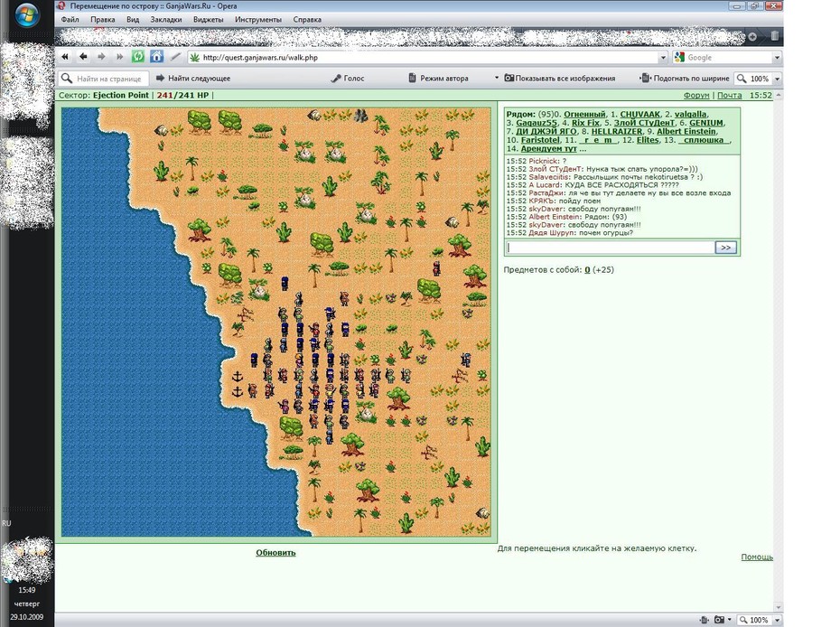Toggle Показывать все изображения image display

560,79
